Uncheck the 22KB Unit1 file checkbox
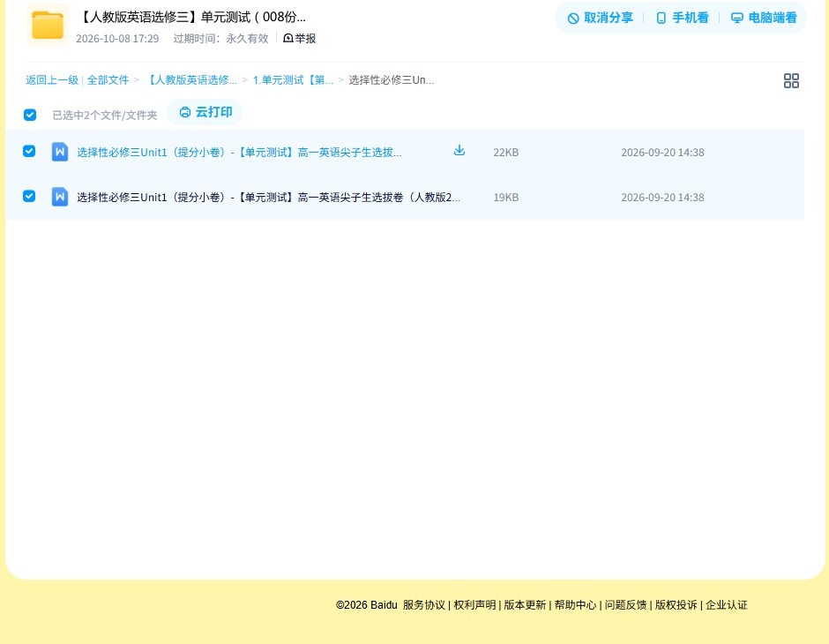829x644 pixels. 29,151
